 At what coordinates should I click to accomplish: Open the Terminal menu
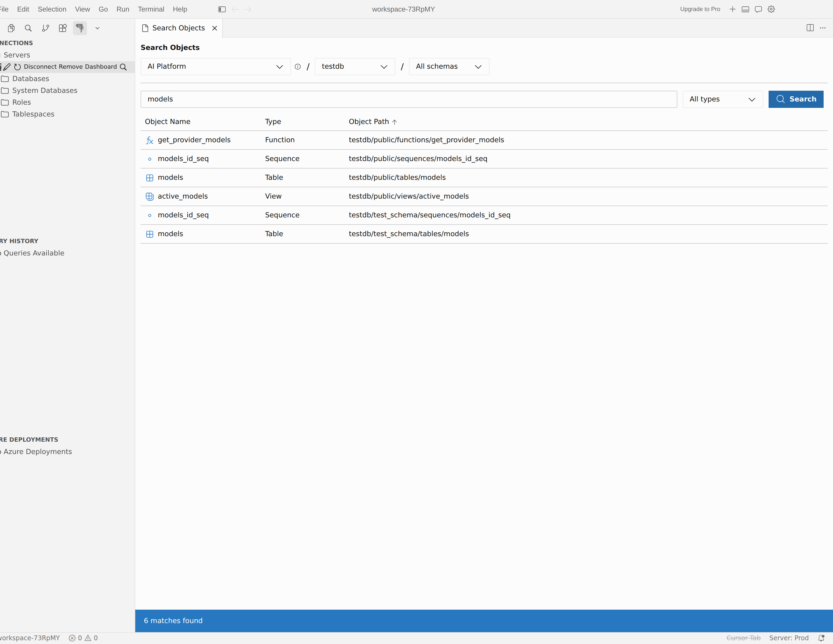point(151,9)
